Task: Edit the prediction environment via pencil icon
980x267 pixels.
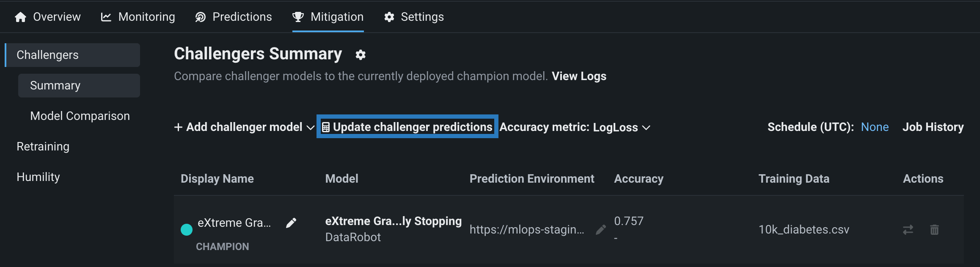Action: [x=600, y=230]
